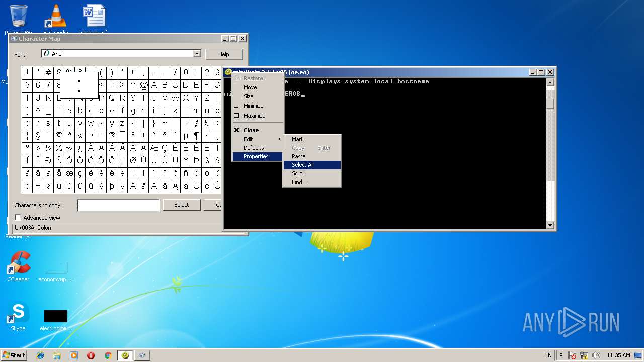Open Action Center flag icon
This screenshot has height=362, width=644.
coord(573,355)
